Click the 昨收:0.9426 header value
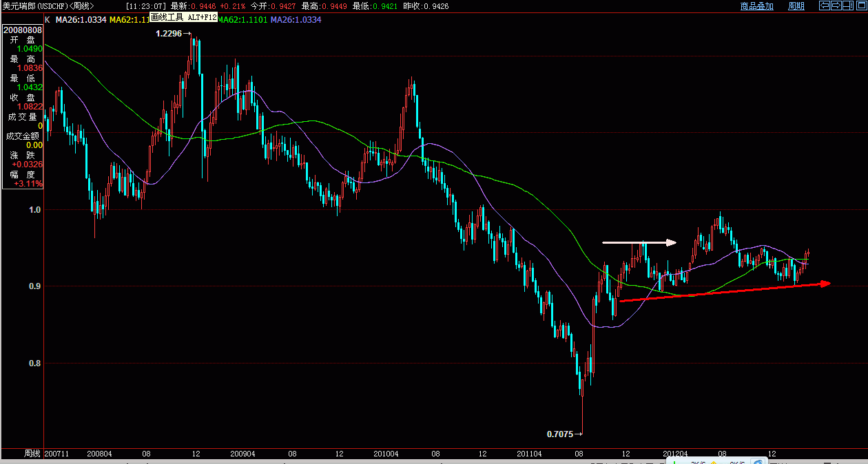The image size is (868, 464). point(426,6)
